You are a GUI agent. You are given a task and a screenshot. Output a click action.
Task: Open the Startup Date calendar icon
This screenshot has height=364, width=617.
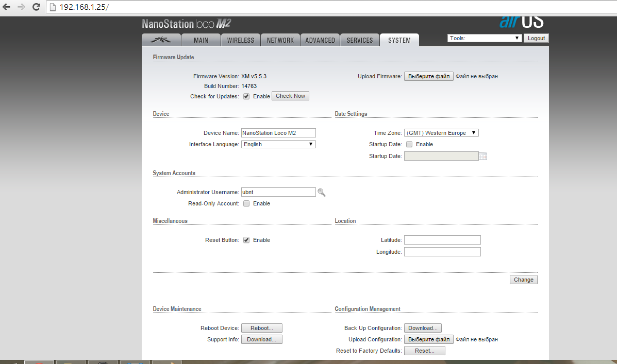(x=483, y=157)
